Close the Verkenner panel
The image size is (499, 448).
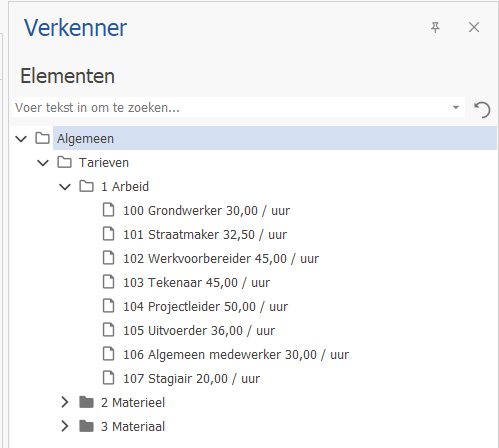click(x=474, y=27)
